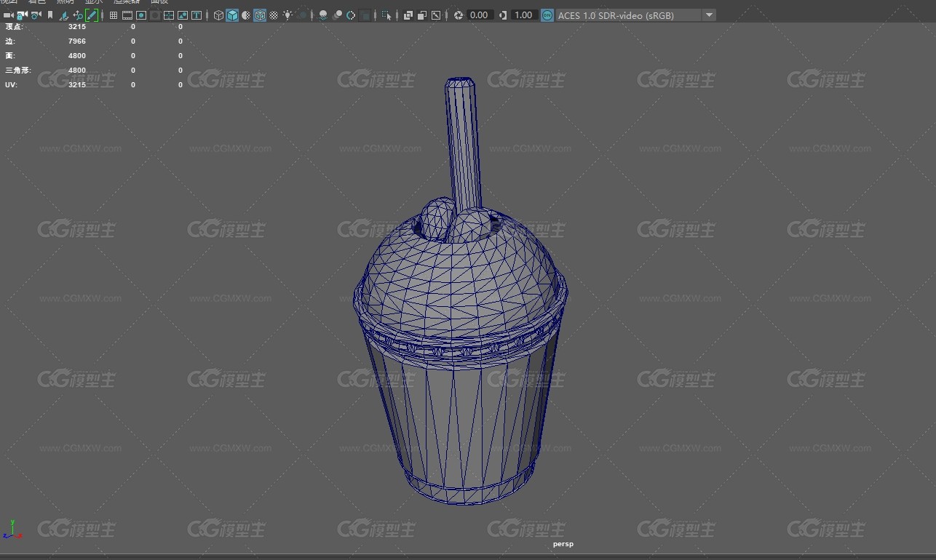936x560 pixels.
Task: Click the 'UV:' label in the HUD
Action: (11, 84)
